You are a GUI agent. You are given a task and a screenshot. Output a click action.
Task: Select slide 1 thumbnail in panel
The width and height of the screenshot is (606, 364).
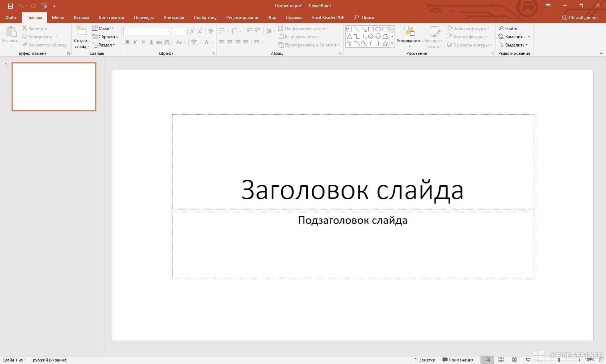[54, 86]
